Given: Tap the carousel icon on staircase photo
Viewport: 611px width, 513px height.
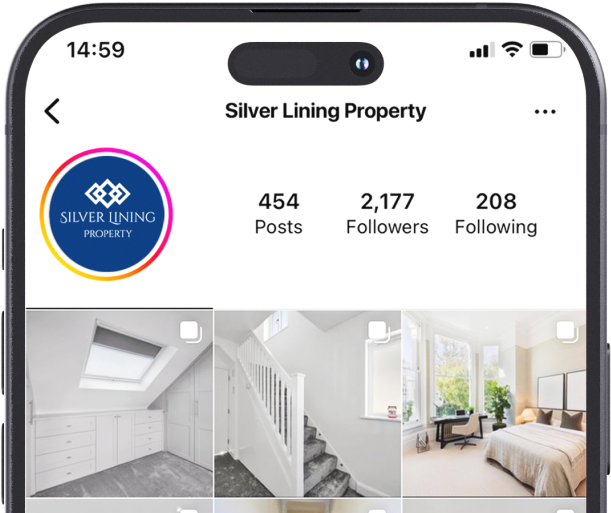Looking at the screenshot, I should (x=379, y=332).
